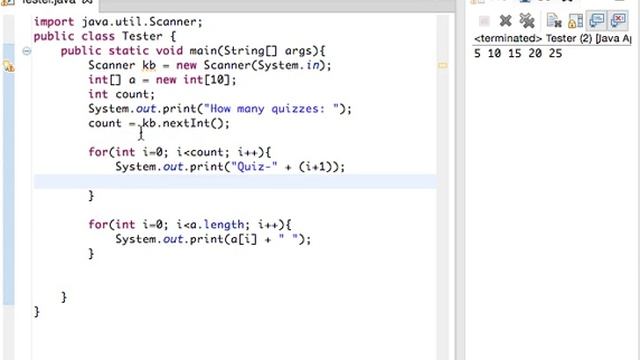This screenshot has height=360, width=640.
Task: Click the disabled Terminate square in console
Action: (484, 21)
